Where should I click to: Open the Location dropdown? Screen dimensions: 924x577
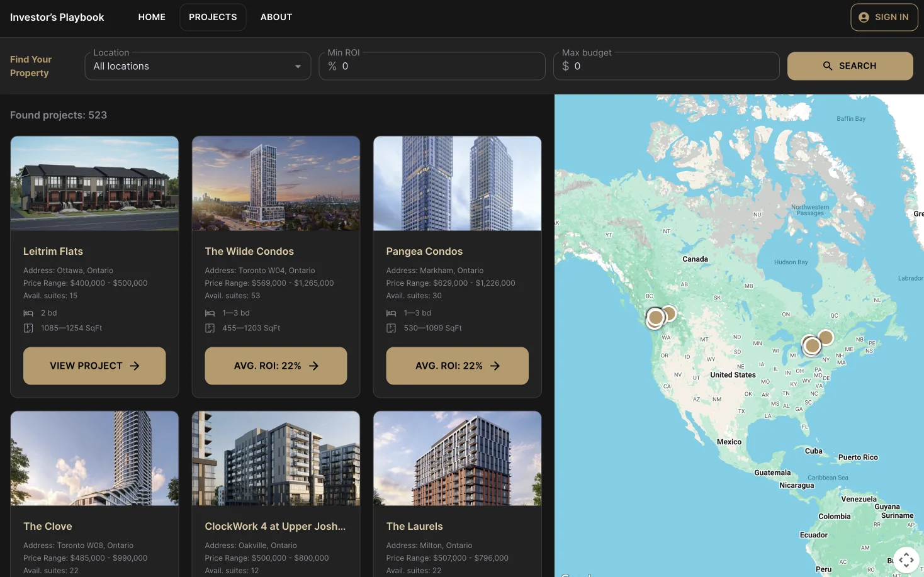pyautogui.click(x=198, y=66)
